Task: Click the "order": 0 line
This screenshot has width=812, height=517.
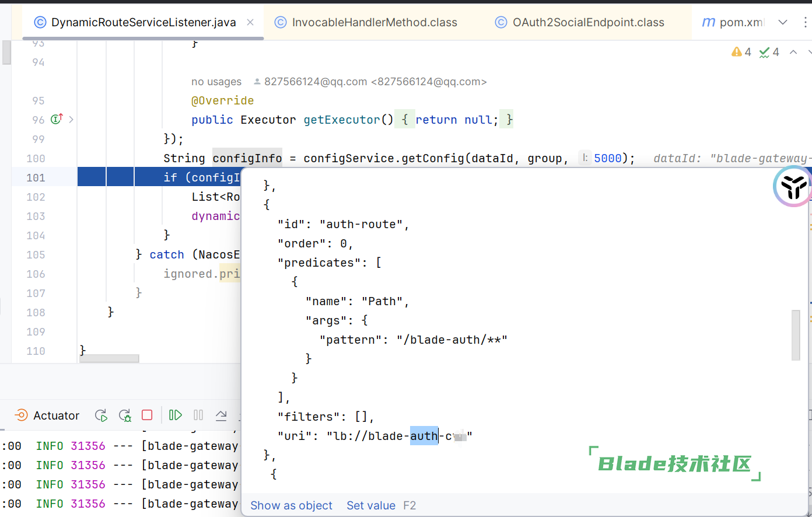Action: tap(316, 243)
